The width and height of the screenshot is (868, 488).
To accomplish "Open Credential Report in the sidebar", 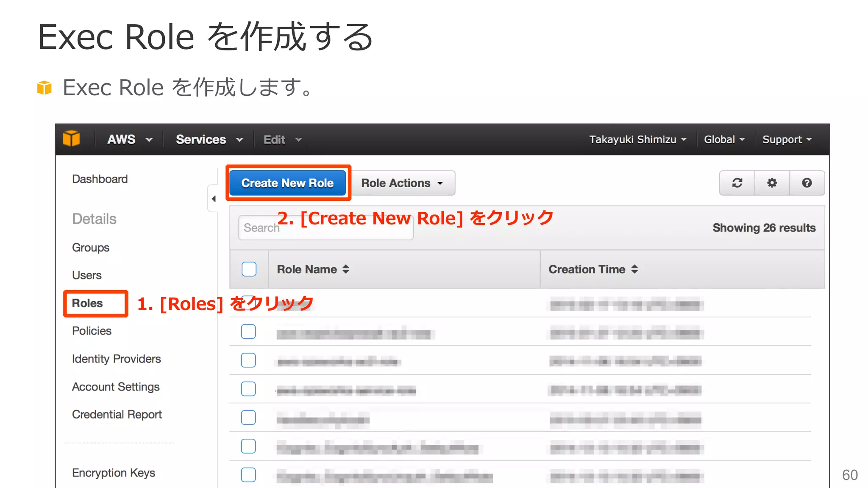I will pos(117,414).
